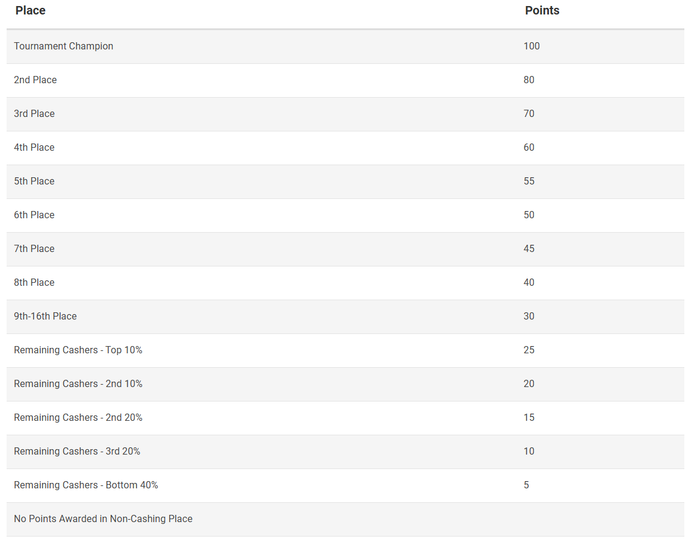Select the 9th-16th Place row label

(45, 317)
